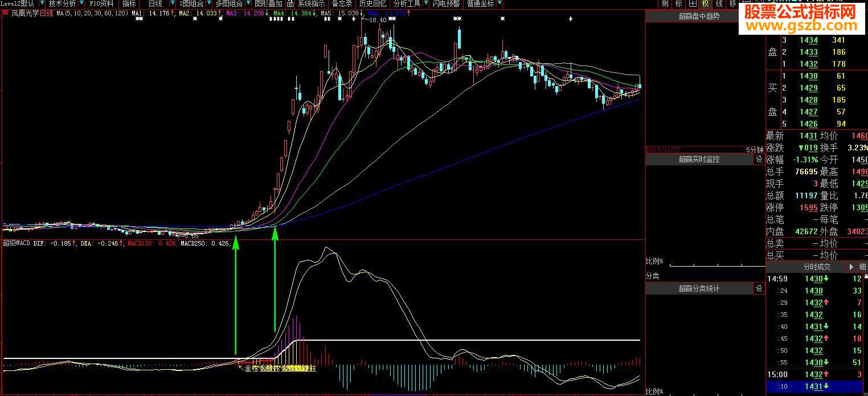Click 设 settings beside 超赢分类统计
Image resolution: width=868 pixels, height=396 pixels.
pos(759,289)
